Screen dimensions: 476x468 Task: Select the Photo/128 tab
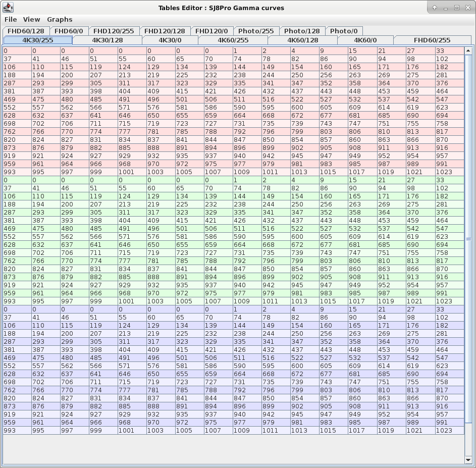(302, 31)
